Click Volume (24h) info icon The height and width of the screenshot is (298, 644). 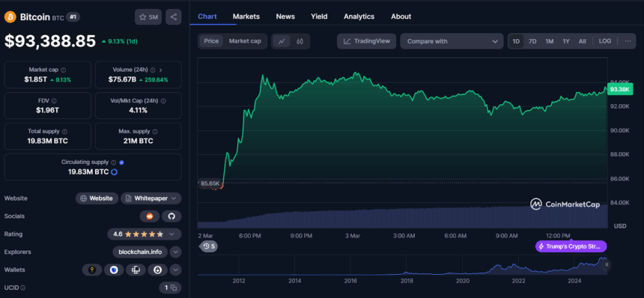pyautogui.click(x=153, y=70)
